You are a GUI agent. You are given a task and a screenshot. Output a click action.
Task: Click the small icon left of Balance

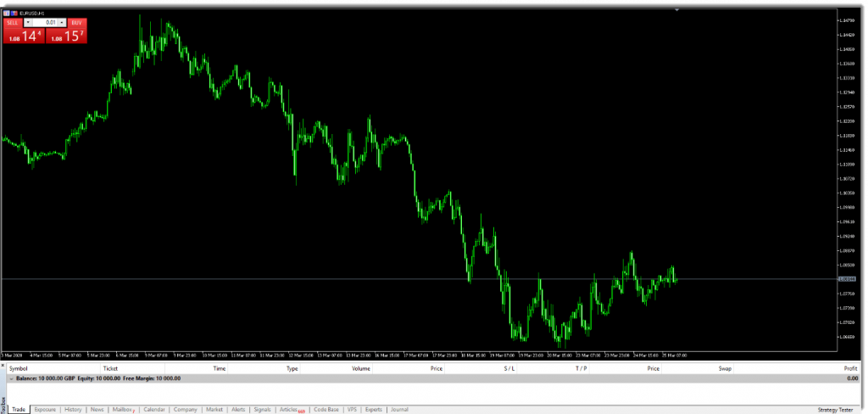point(11,378)
